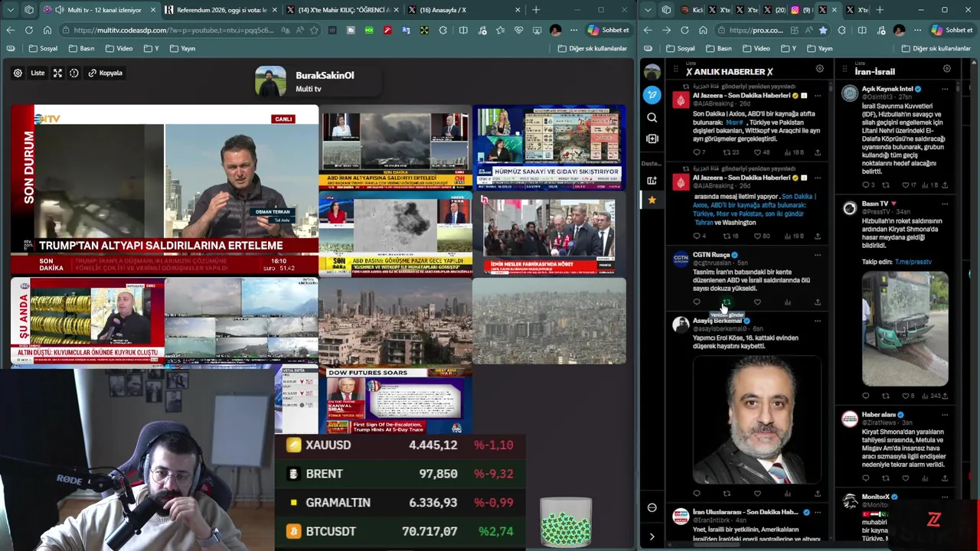Open the Mısır# hashtag link
The image size is (980, 551).
735,122
